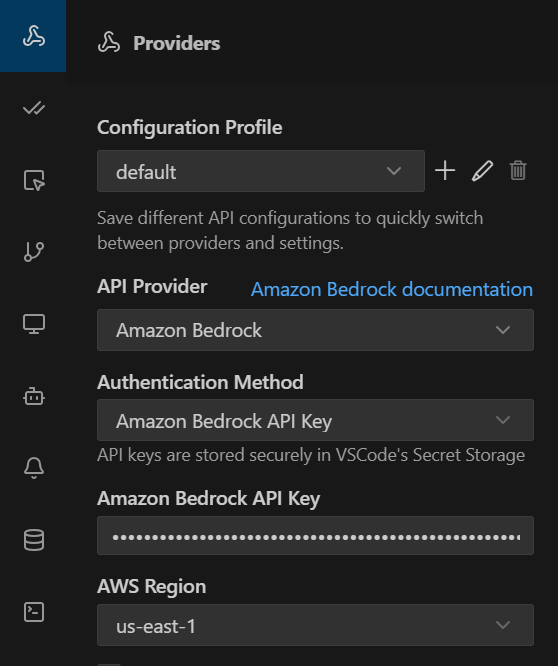Viewport: 558px width, 666px height.
Task: Open the robot agent sidebar tab
Action: (34, 396)
